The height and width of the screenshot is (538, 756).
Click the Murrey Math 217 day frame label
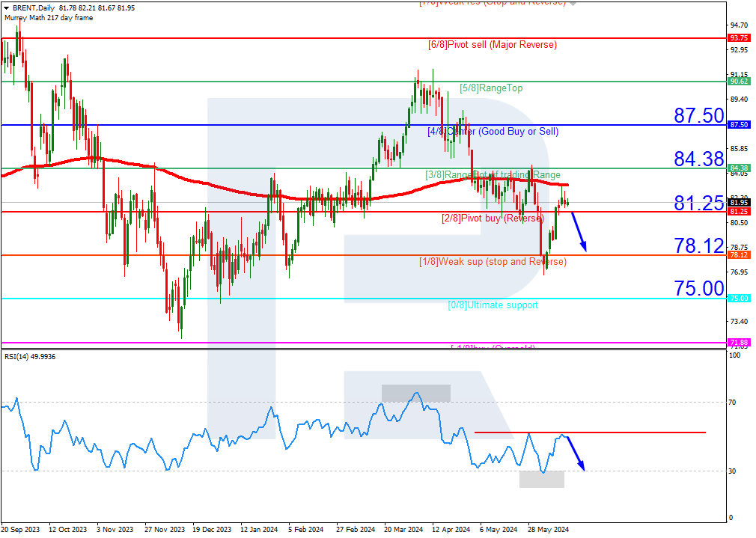point(49,18)
